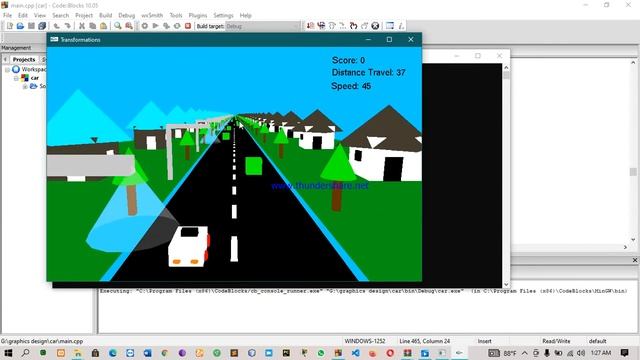Open the Debug menu

coord(127,15)
